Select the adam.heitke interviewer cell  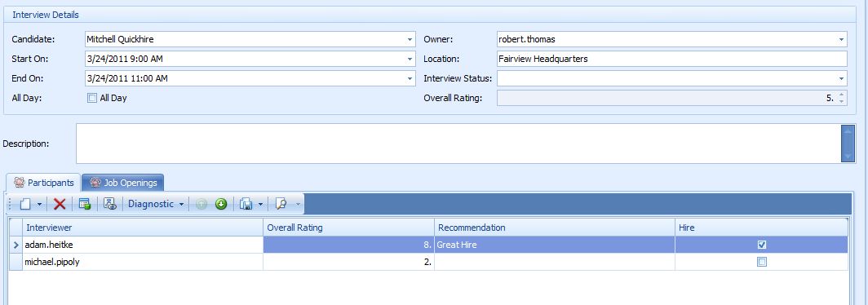pyautogui.click(x=143, y=245)
